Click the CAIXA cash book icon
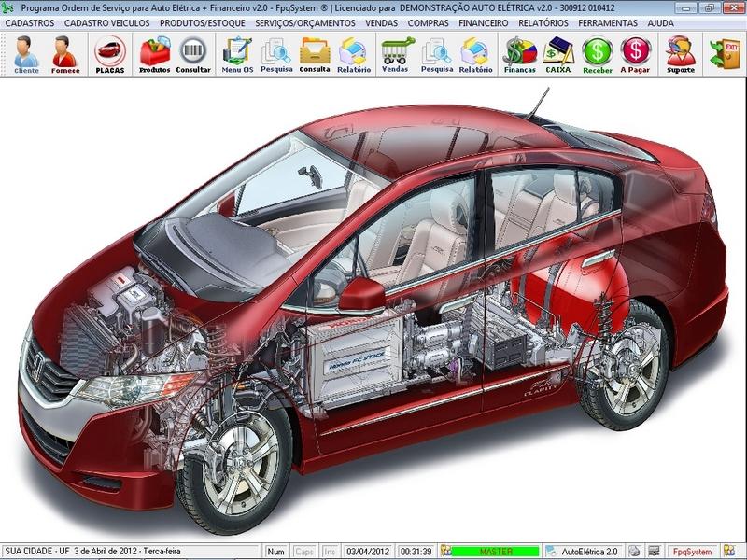 point(557,54)
